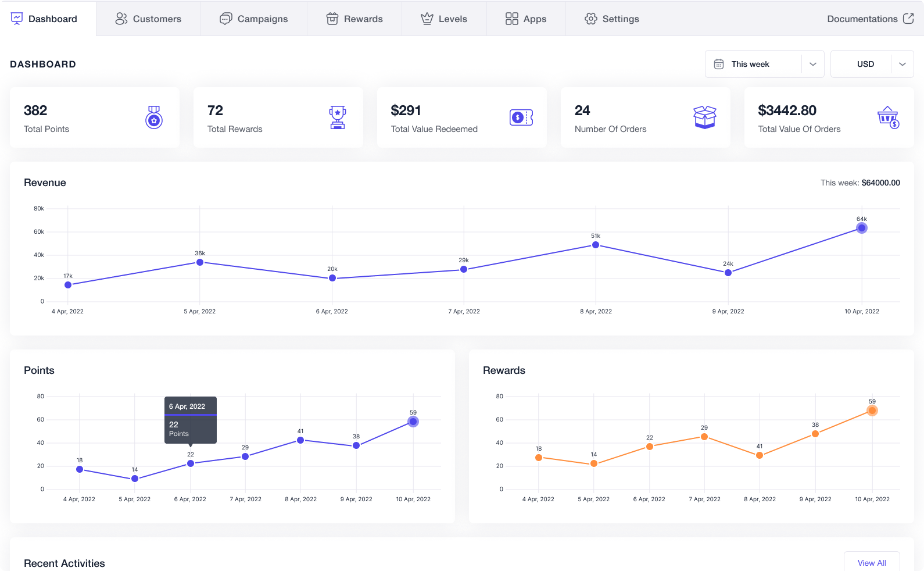Select the 20k point on Revenue chart

(x=332, y=278)
